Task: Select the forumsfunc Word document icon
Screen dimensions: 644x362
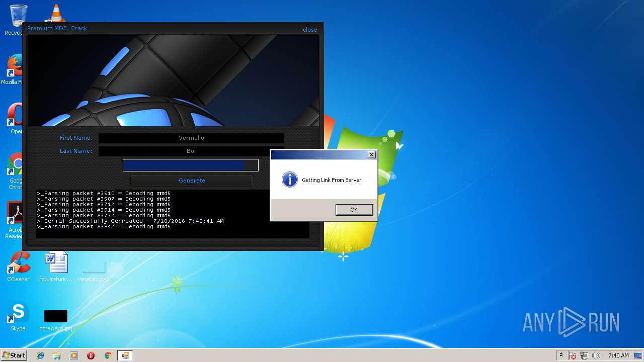Action: click(56, 266)
